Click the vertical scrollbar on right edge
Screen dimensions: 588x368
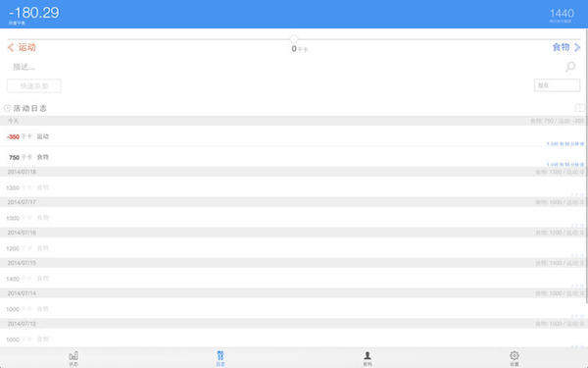pos(586,167)
